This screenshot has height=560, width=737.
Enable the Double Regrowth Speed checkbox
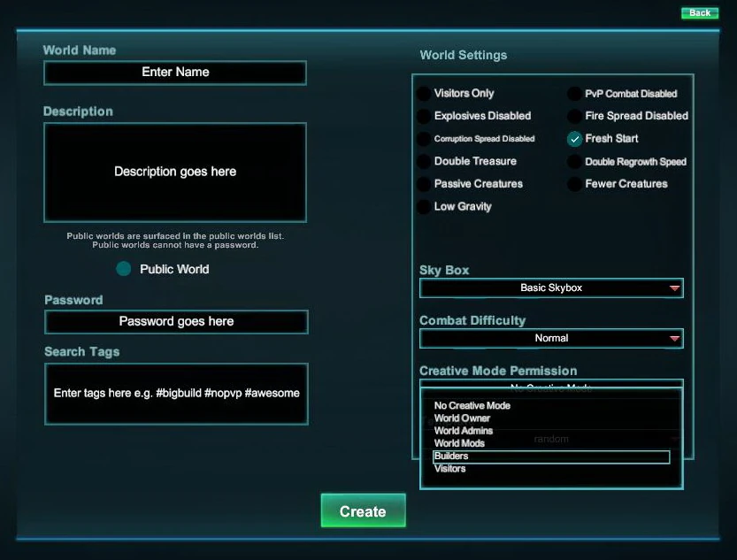pyautogui.click(x=574, y=161)
